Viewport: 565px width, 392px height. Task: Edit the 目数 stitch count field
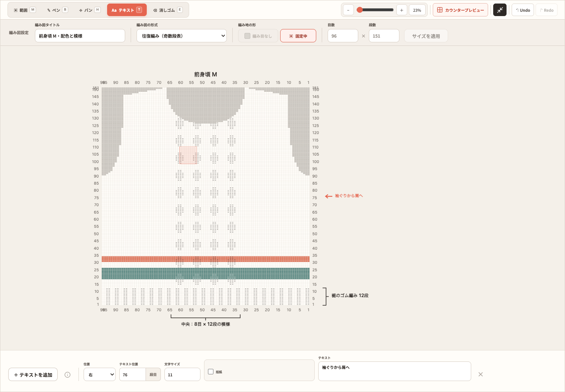click(343, 36)
